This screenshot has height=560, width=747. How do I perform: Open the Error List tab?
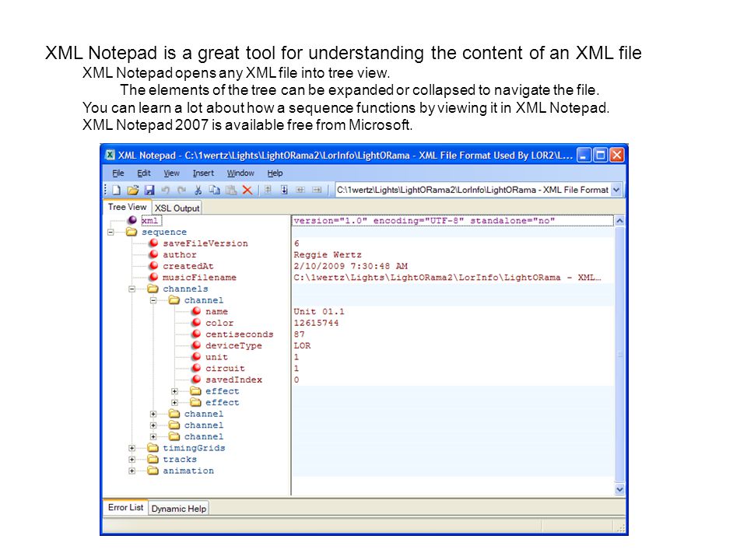pyautogui.click(x=125, y=507)
